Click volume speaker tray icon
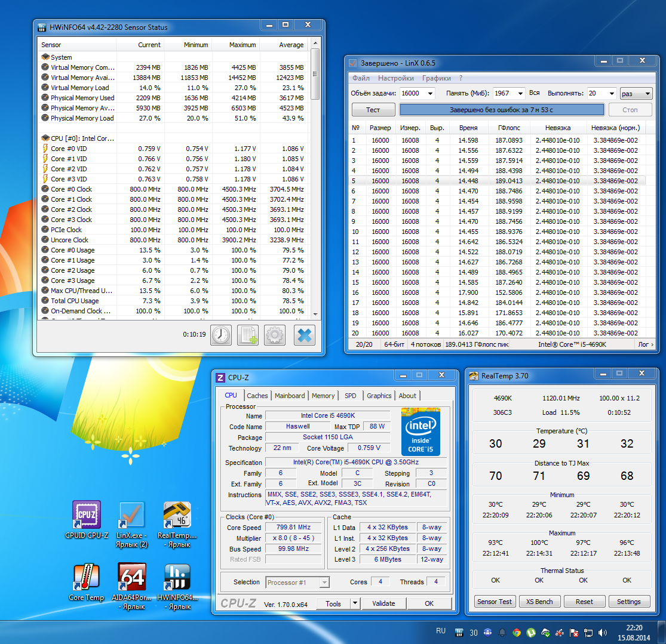The image size is (666, 644). (603, 633)
